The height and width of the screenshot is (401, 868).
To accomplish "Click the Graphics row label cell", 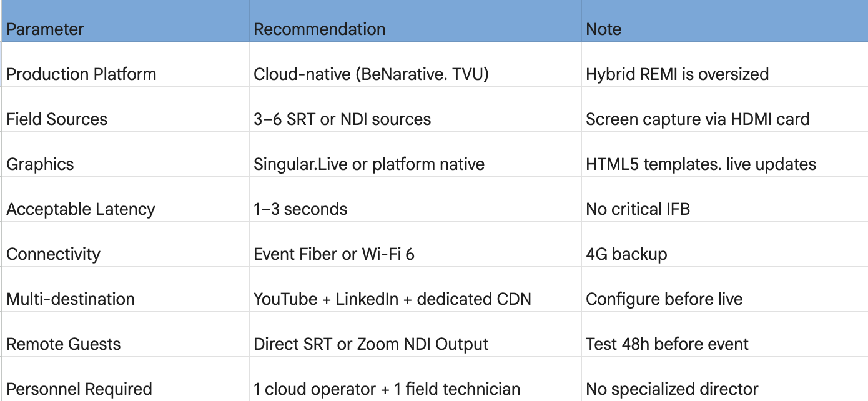I will pyautogui.click(x=126, y=155).
